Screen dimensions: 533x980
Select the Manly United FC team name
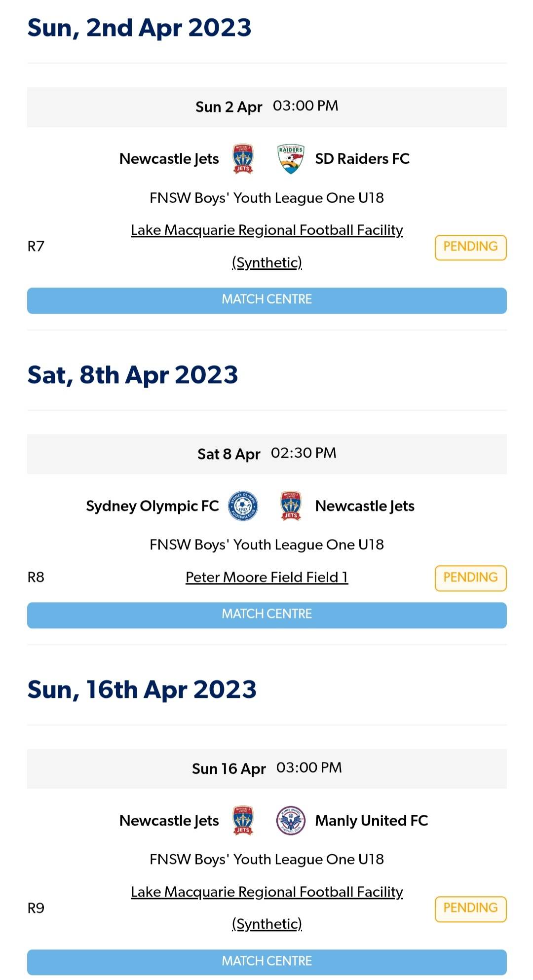(371, 821)
